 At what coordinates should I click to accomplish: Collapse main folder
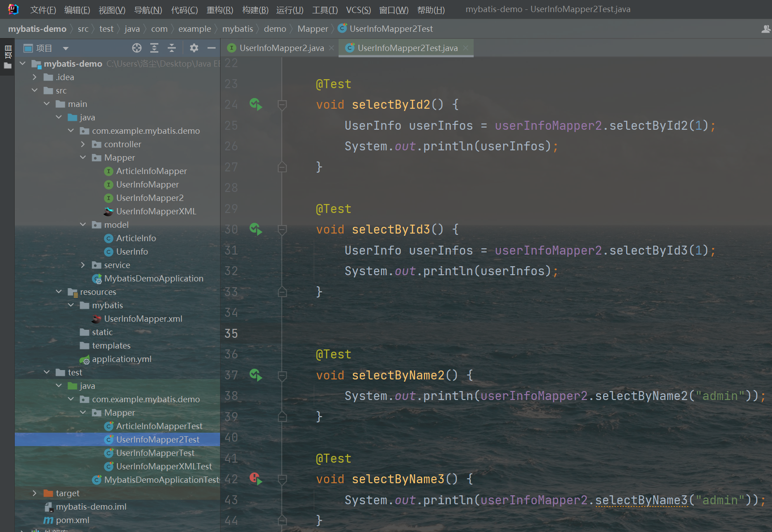tap(47, 104)
